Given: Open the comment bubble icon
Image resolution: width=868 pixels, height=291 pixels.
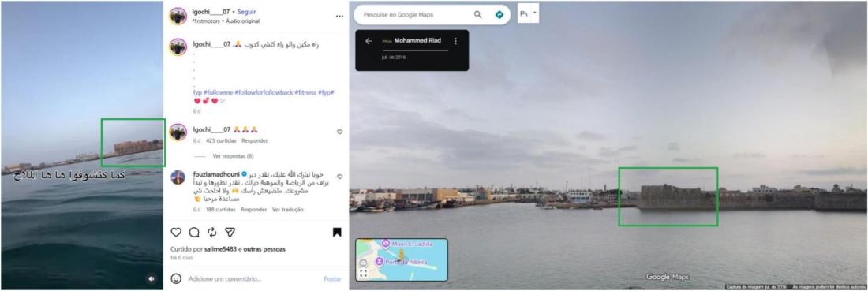Looking at the screenshot, I should [x=194, y=233].
